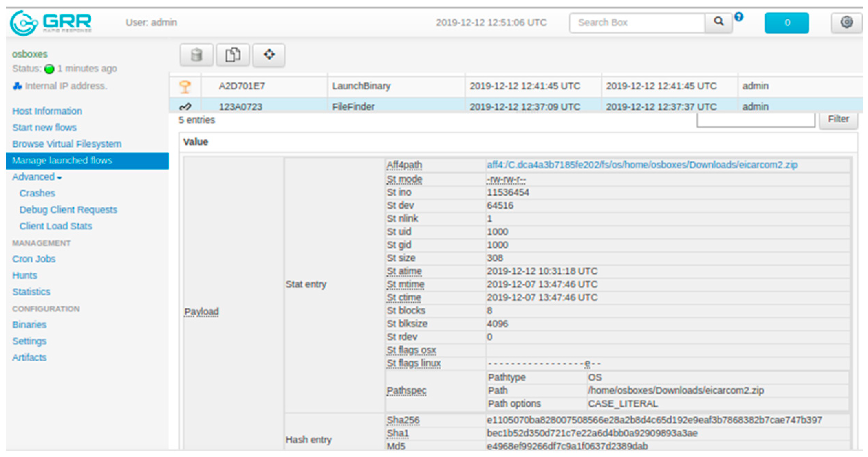The image size is (868, 457).
Task: Click the Sha1 field label
Action: (x=398, y=434)
